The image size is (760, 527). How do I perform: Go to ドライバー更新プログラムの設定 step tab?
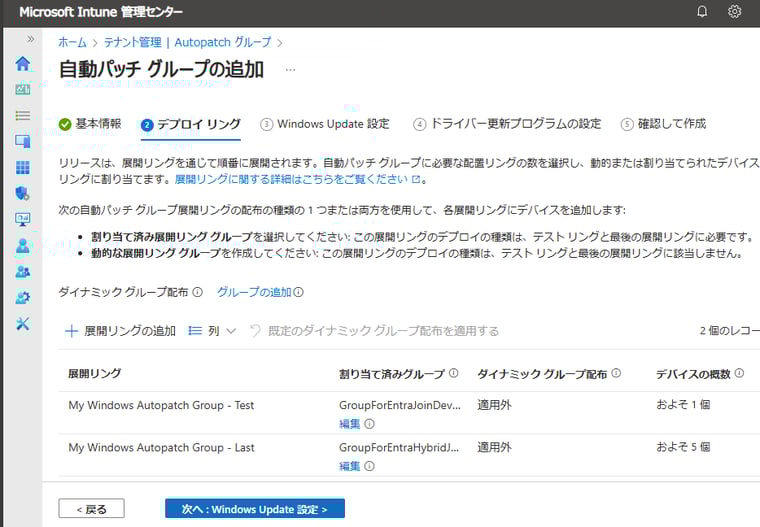(x=507, y=124)
